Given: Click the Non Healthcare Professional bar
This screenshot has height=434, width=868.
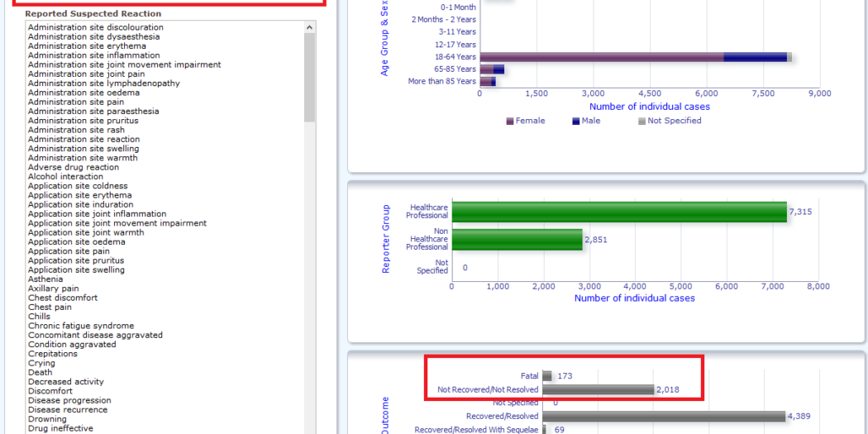Looking at the screenshot, I should coord(517,240).
